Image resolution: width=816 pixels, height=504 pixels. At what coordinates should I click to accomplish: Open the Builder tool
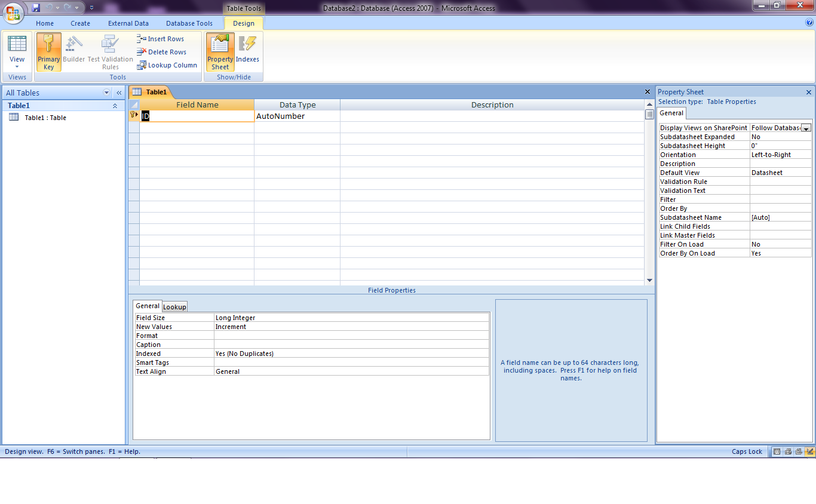73,51
